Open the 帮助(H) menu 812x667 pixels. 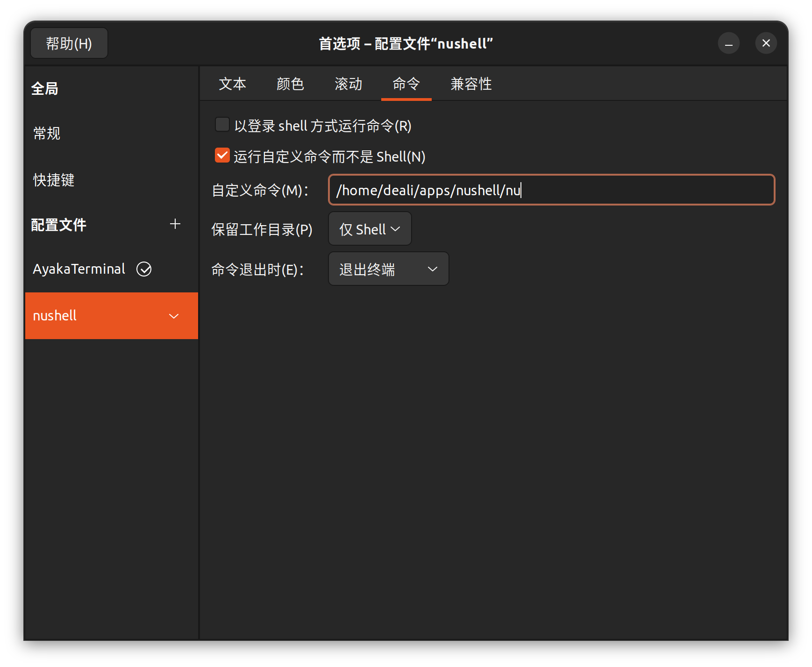(x=69, y=43)
